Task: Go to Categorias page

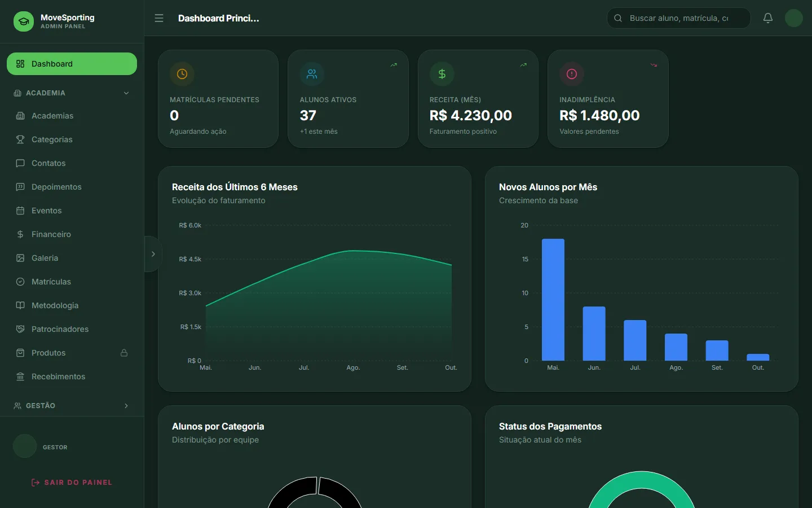Action: coord(72,139)
